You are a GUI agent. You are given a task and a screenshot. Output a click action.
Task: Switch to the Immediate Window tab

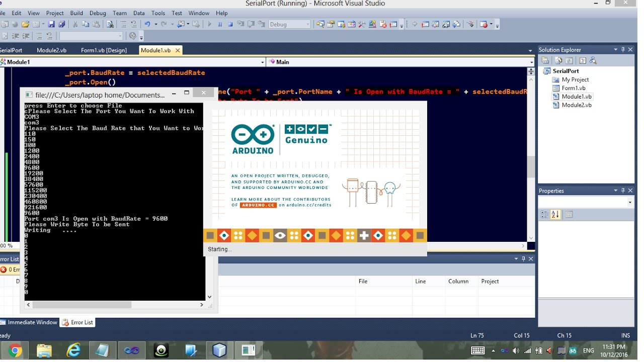pos(29,322)
